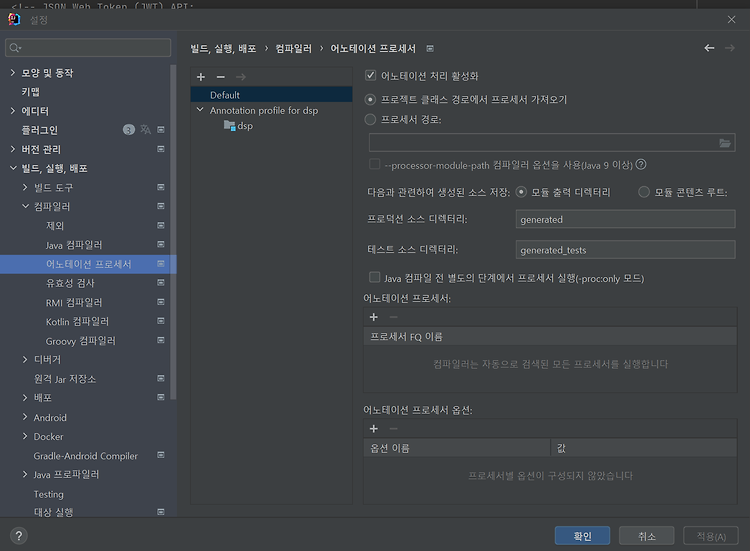Expand Docker tree node
The image size is (750, 551).
pos(25,436)
